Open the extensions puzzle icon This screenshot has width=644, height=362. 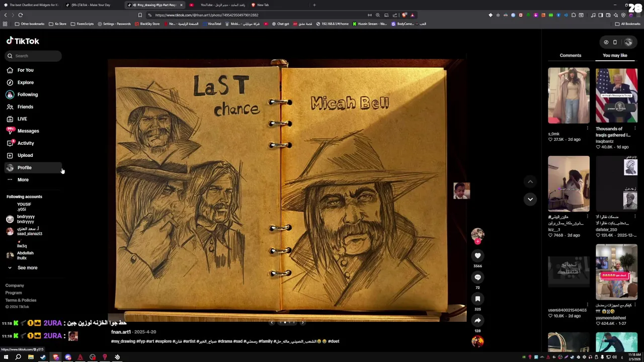coord(574,15)
